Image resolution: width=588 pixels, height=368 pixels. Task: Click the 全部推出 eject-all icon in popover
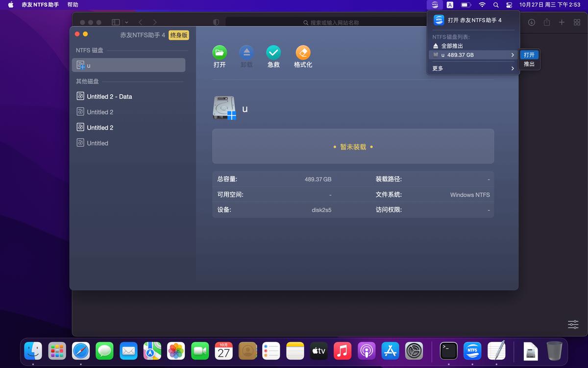point(435,46)
